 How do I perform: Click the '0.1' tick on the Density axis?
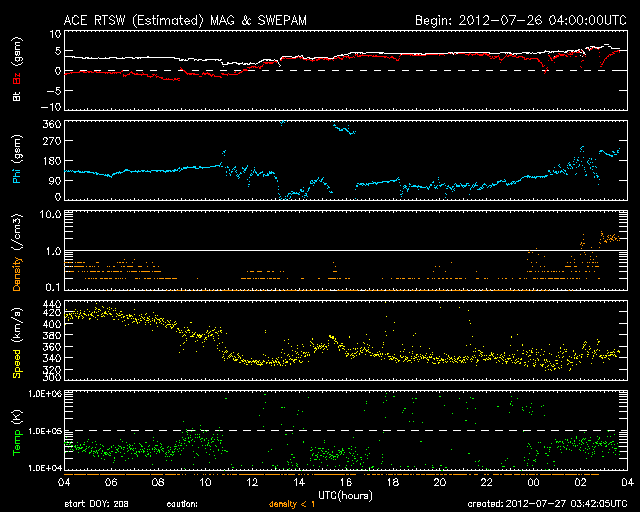click(x=53, y=287)
